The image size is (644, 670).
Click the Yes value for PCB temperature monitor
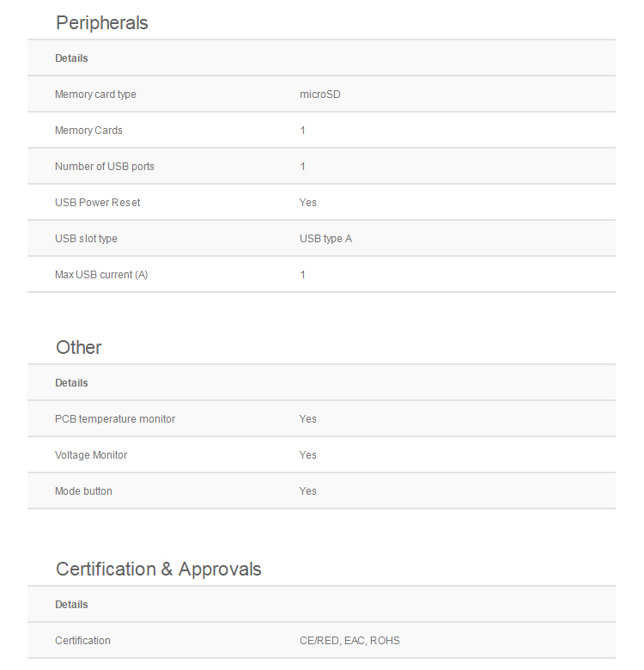point(307,419)
